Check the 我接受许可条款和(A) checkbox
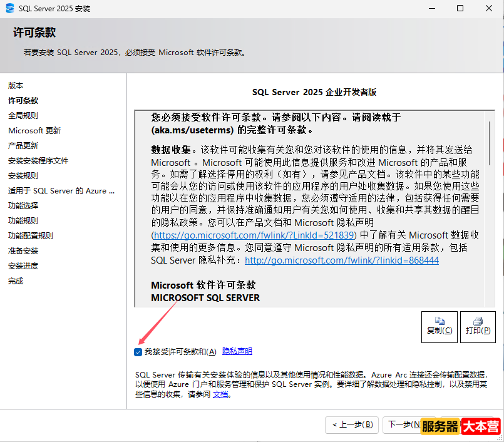Screen dimensions: 504x442 pyautogui.click(x=138, y=352)
